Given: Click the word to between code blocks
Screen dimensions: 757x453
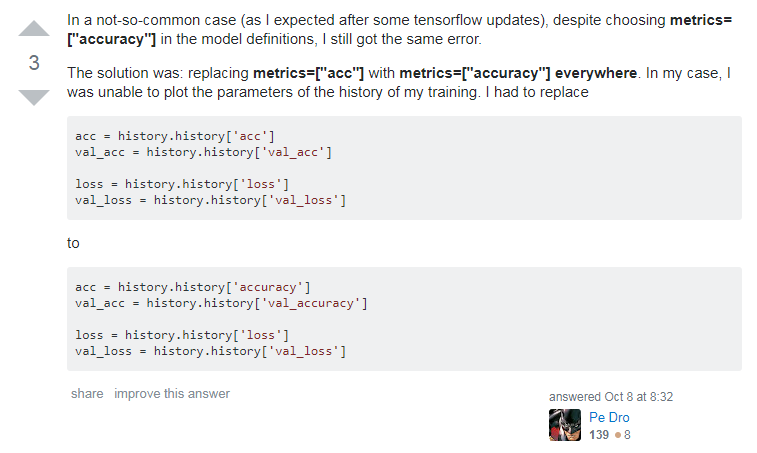Looking at the screenshot, I should coord(73,243).
